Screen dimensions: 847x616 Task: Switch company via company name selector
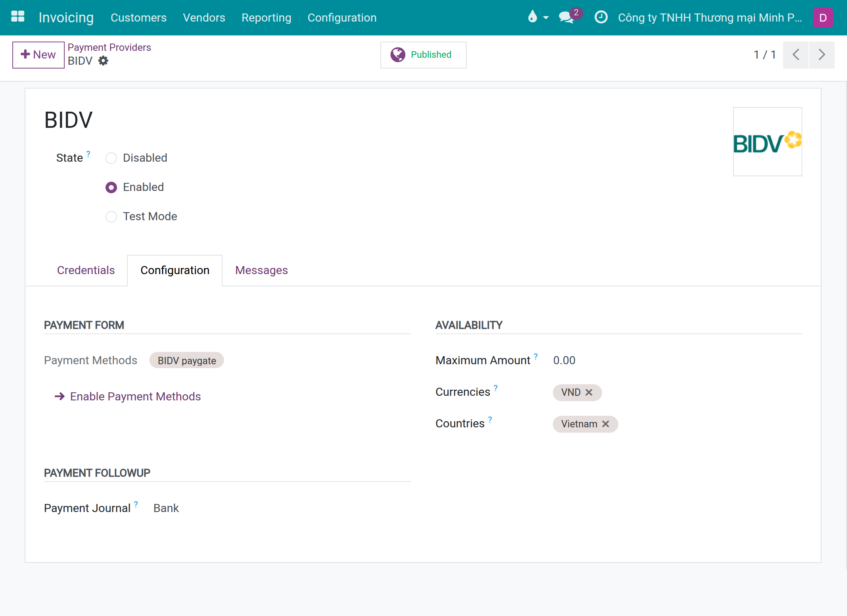click(710, 18)
